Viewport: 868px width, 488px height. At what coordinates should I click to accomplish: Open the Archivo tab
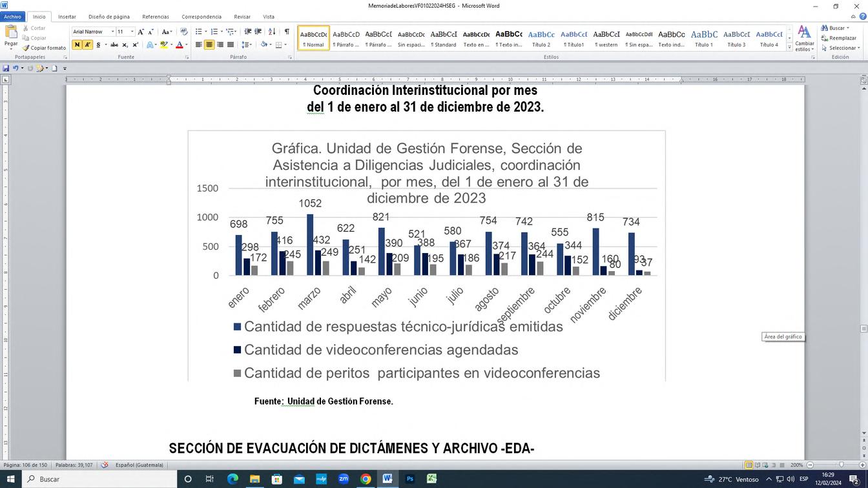click(12, 17)
